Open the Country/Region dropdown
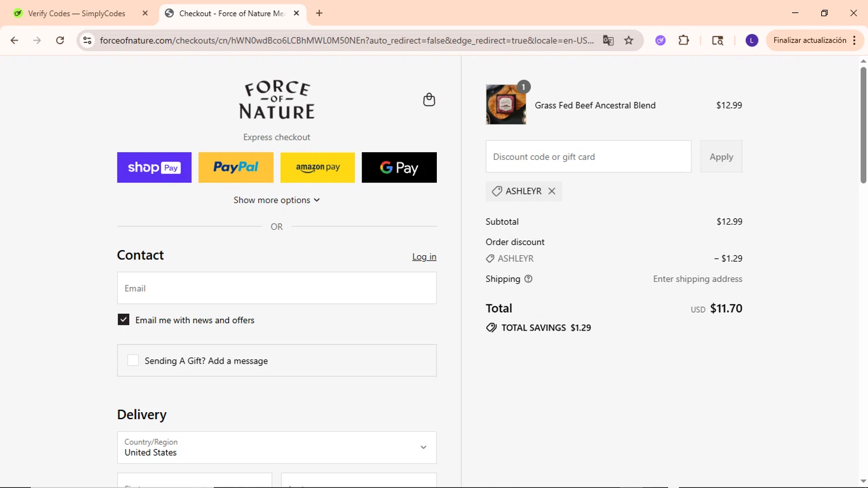This screenshot has width=868, height=488. click(277, 447)
